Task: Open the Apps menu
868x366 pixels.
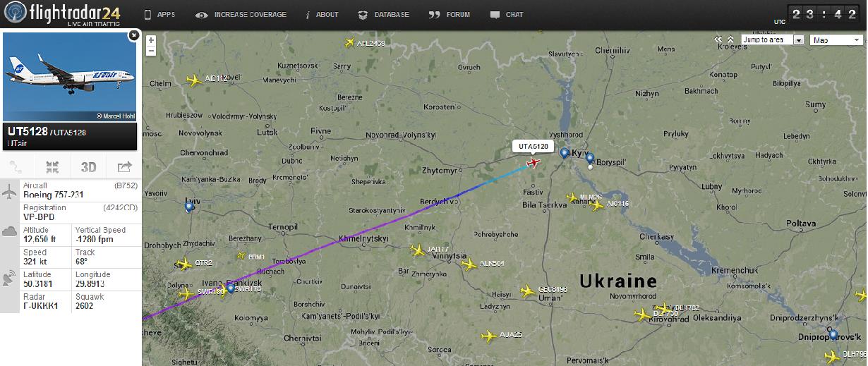Action: 159,15
